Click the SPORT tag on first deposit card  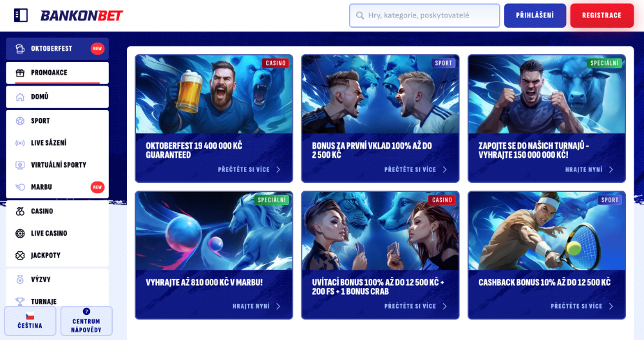point(443,63)
